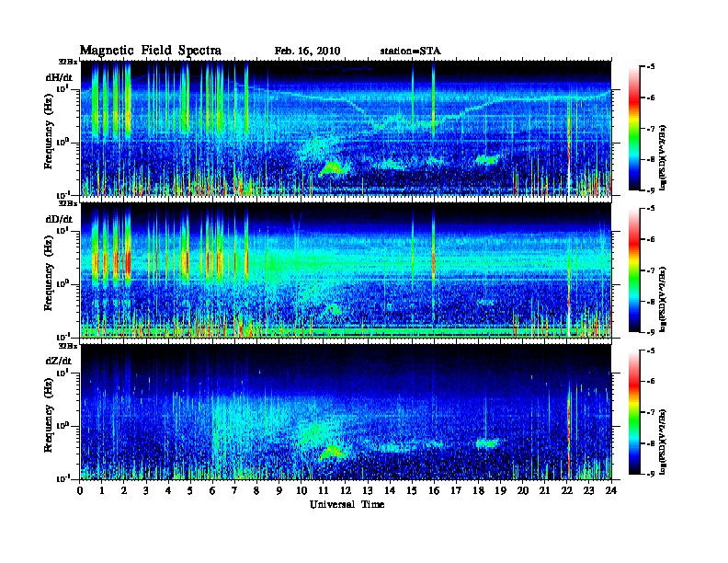The image size is (728, 563).
Task: Click hour 14 tick label on time axis
Action: (390, 490)
